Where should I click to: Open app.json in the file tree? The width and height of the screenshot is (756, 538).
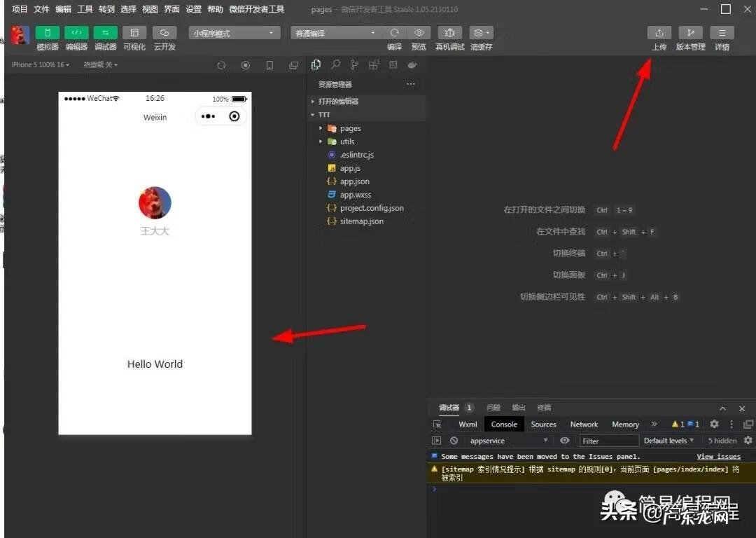point(354,181)
